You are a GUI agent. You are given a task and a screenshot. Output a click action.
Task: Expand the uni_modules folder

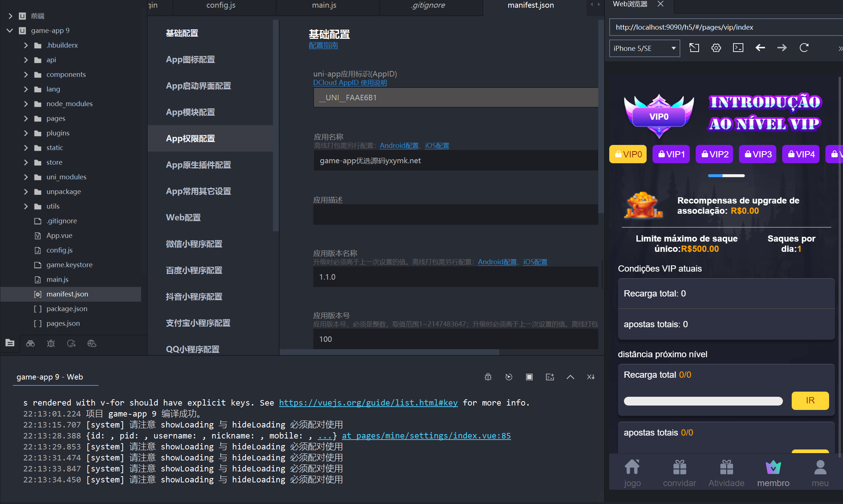(26, 177)
